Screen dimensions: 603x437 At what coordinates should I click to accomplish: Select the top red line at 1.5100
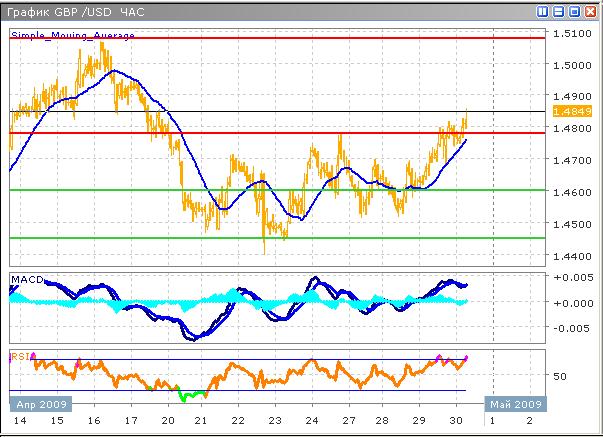[300, 38]
